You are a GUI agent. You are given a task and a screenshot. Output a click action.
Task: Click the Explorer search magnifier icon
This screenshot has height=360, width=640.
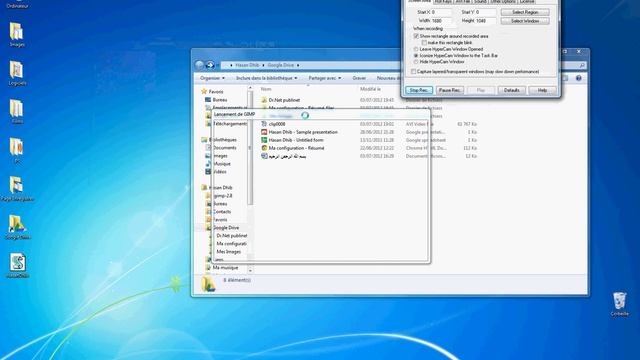582,65
